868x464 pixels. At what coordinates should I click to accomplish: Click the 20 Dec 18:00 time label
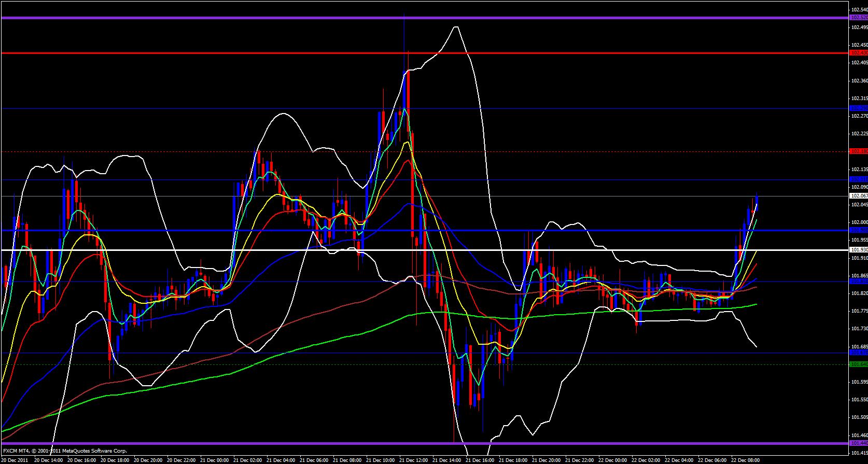pyautogui.click(x=115, y=460)
